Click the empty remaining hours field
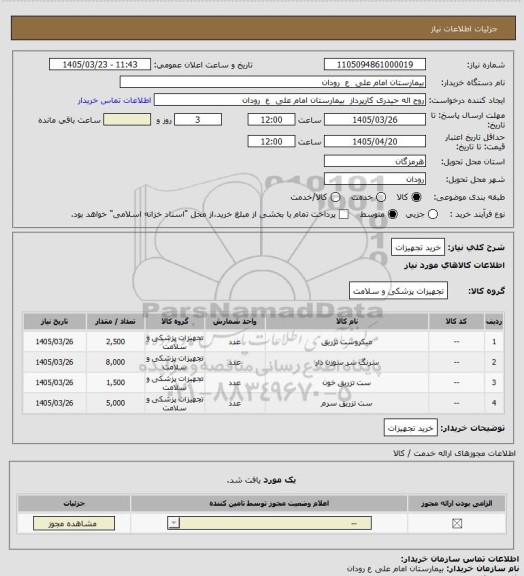Image resolution: width=524 pixels, height=576 pixels. pyautogui.click(x=127, y=120)
